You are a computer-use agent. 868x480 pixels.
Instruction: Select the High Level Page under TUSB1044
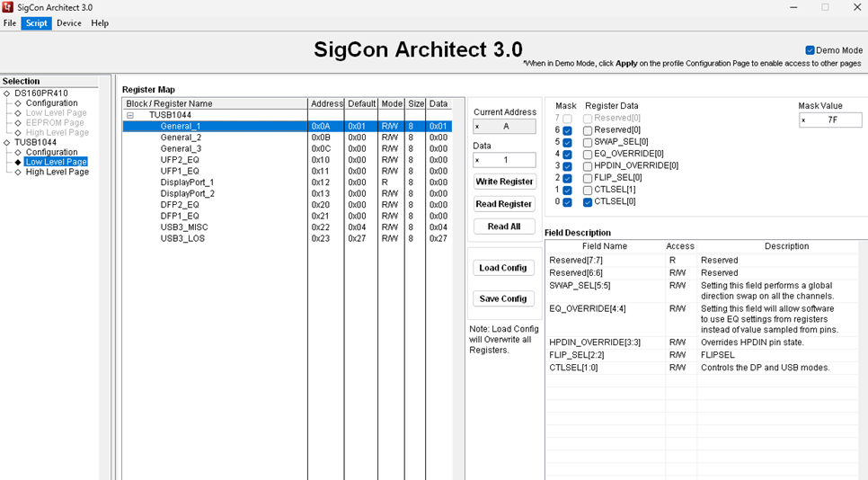[57, 172]
